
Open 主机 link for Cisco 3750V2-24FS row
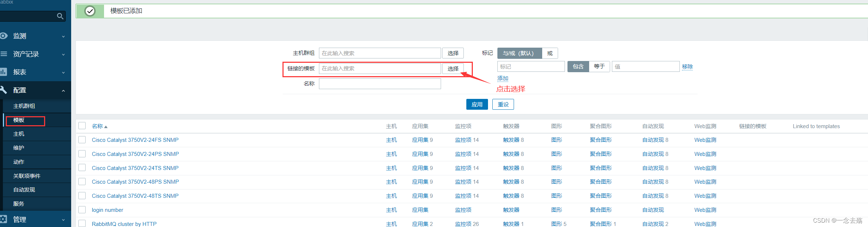[391, 140]
